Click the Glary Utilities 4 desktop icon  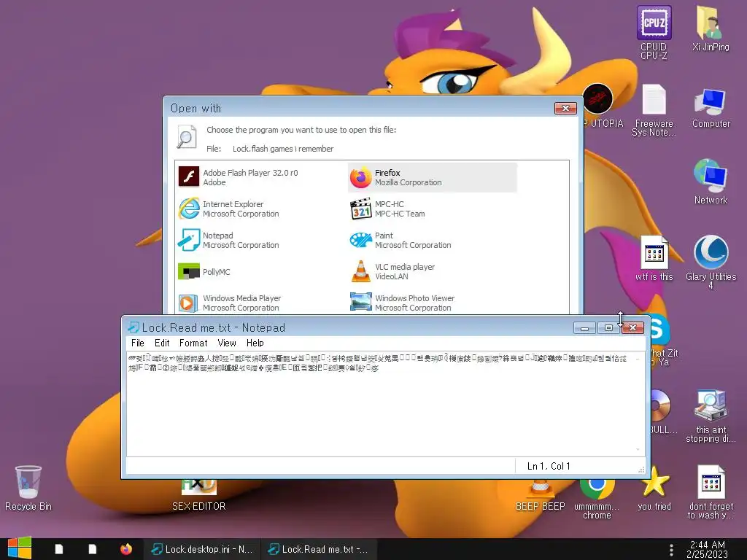pyautogui.click(x=711, y=262)
